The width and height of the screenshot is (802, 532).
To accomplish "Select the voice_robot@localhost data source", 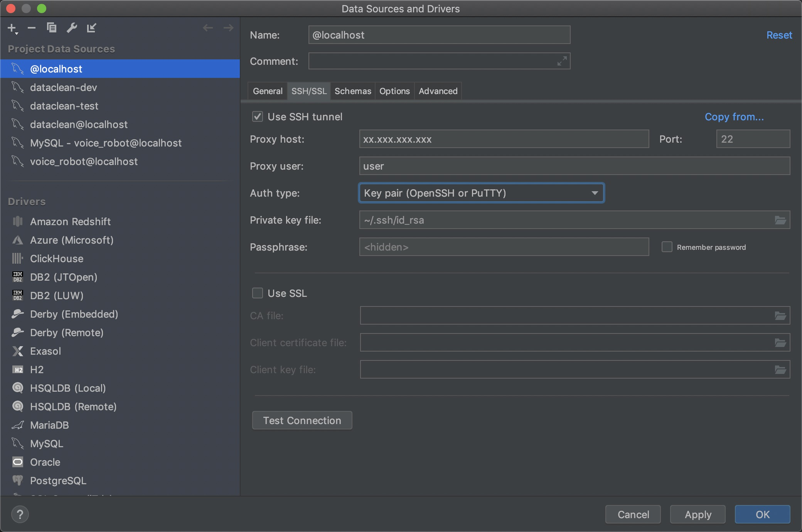I will (x=84, y=162).
